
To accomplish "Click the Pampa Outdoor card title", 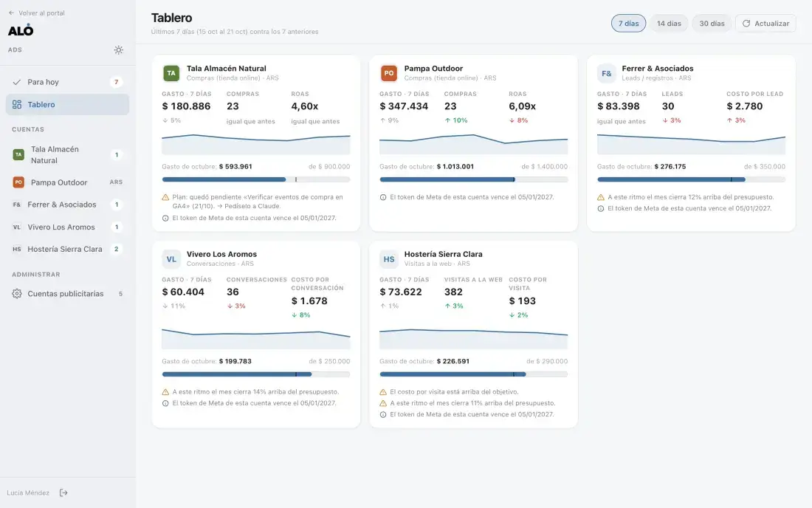I will click(x=433, y=69).
